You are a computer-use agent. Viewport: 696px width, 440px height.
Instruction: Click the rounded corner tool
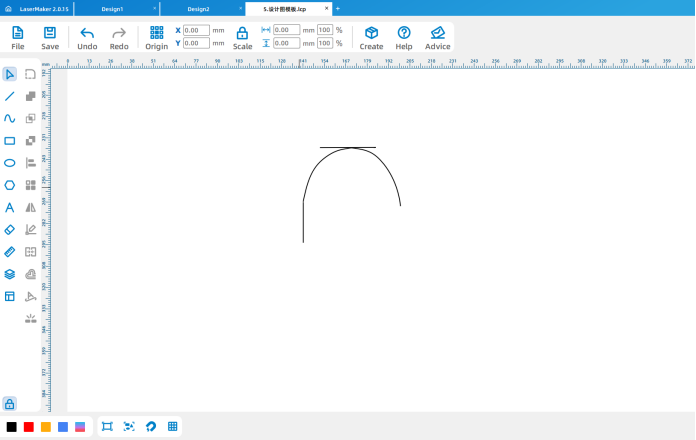click(30, 74)
